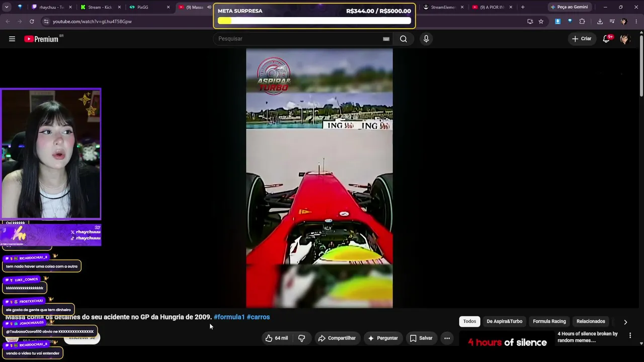Open the browser Extensions puzzle icon
The height and width of the screenshot is (362, 644).
click(x=582, y=22)
